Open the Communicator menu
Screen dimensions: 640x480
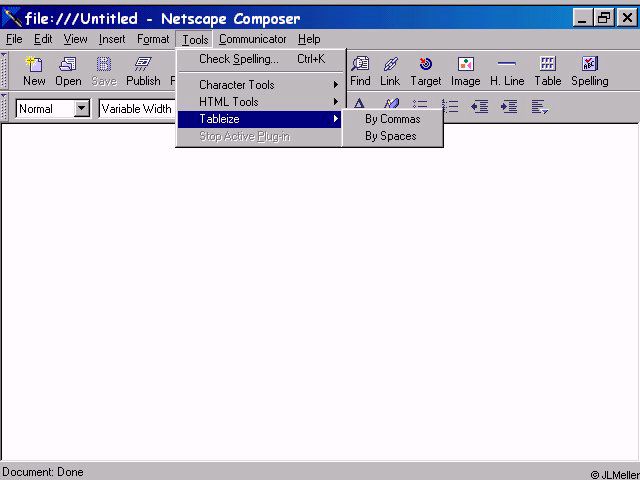(253, 39)
